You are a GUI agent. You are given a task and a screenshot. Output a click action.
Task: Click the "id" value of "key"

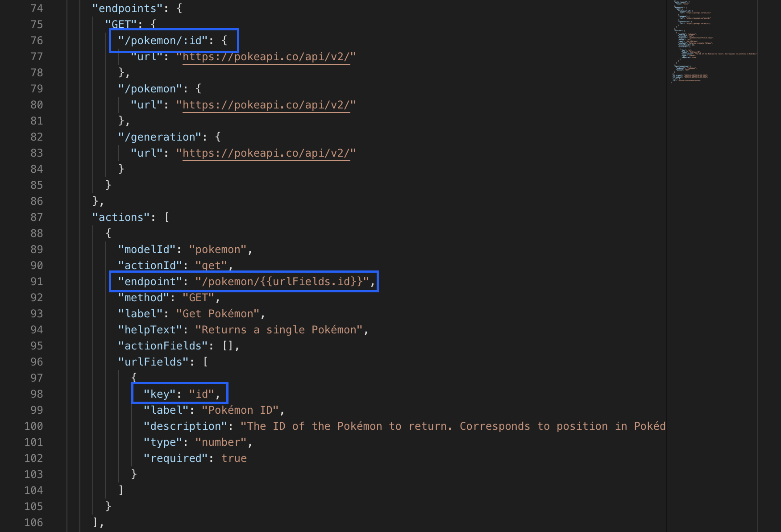(202, 394)
